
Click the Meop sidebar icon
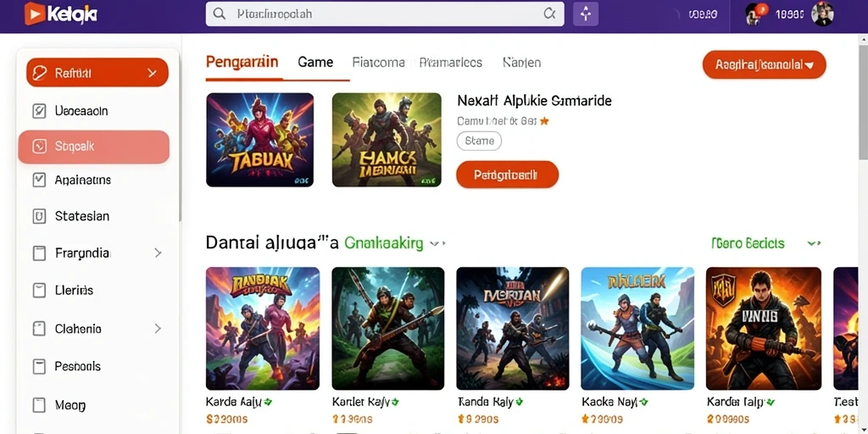tap(39, 405)
